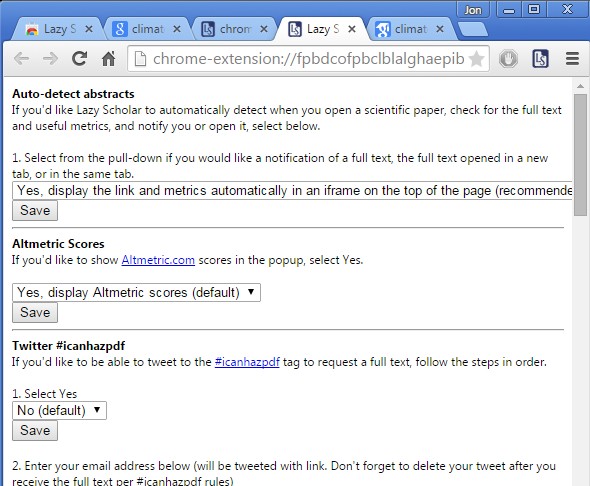The image size is (590, 486).
Task: Close the first Lazy S tab
Action: [x=89, y=29]
